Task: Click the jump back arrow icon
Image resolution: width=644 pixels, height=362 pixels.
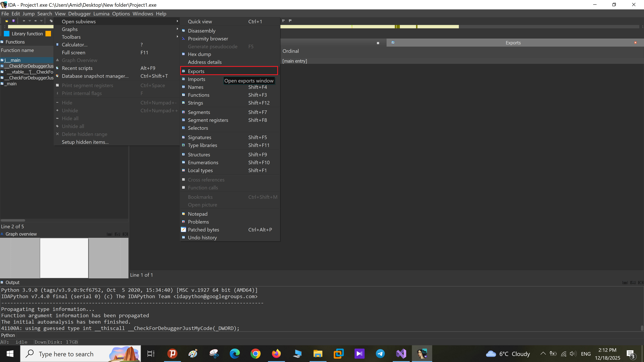Action: tap(24, 21)
